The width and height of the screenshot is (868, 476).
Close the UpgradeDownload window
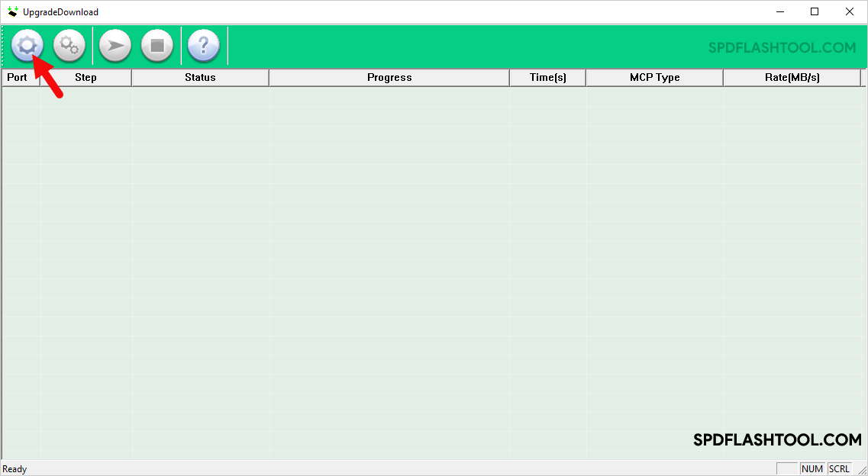coord(849,11)
